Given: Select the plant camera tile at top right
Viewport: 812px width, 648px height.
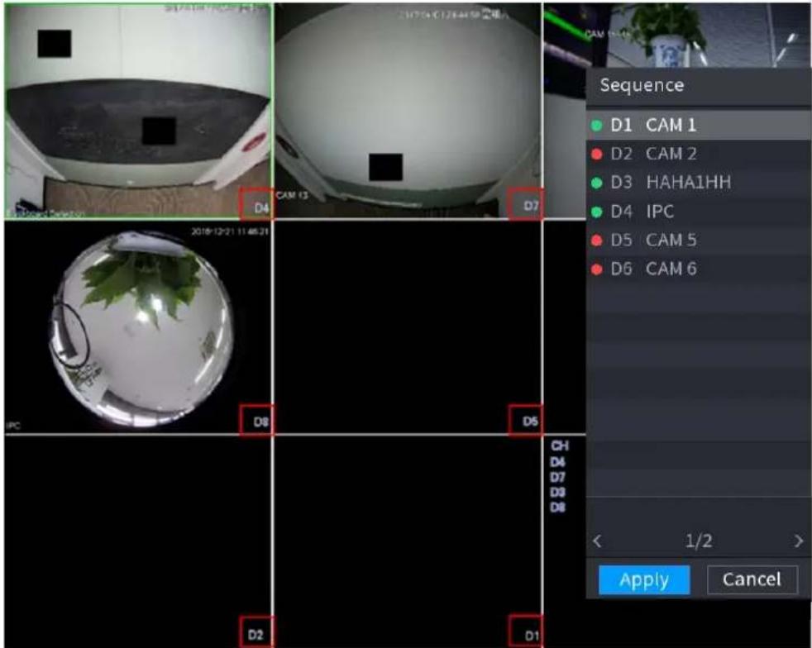Looking at the screenshot, I should point(677,36).
